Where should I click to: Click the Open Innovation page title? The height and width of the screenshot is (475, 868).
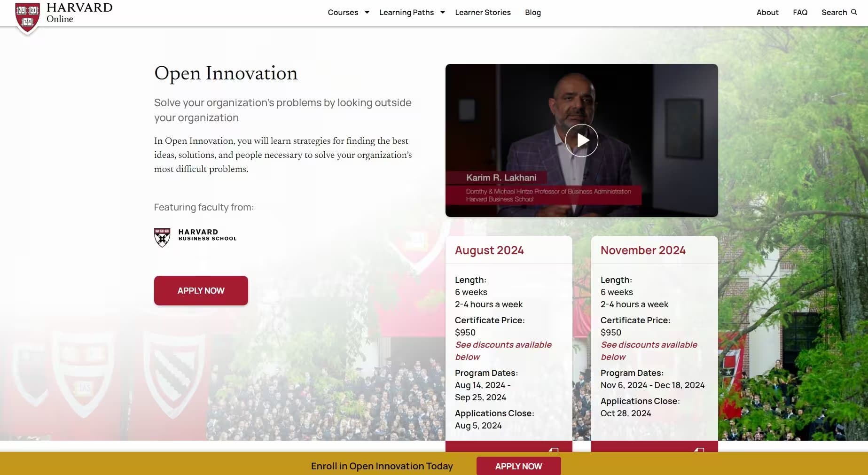[x=226, y=73]
